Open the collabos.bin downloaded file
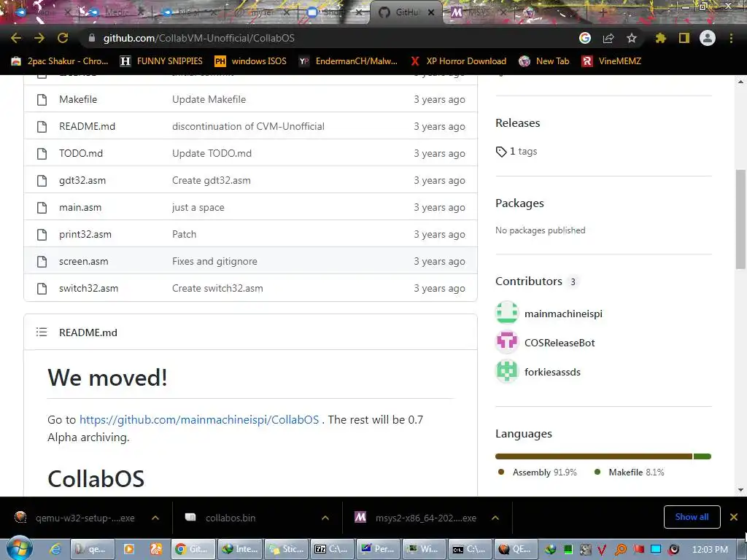This screenshot has height=560, width=747. tap(230, 518)
